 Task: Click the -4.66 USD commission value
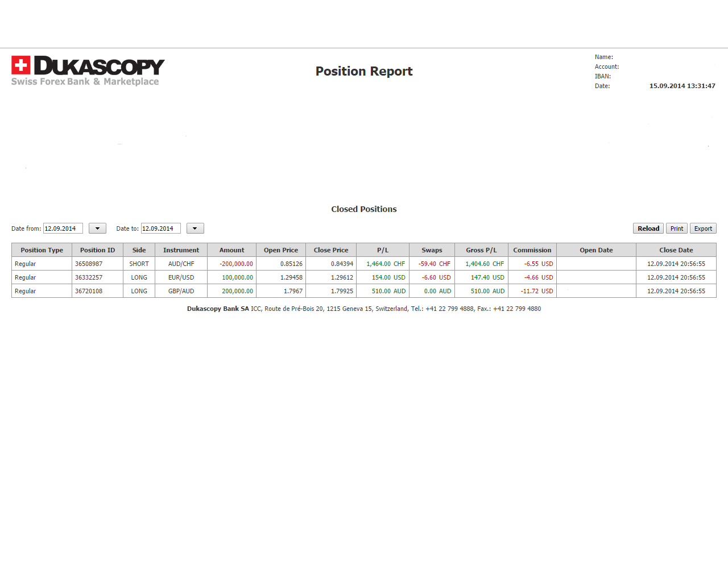tap(539, 277)
